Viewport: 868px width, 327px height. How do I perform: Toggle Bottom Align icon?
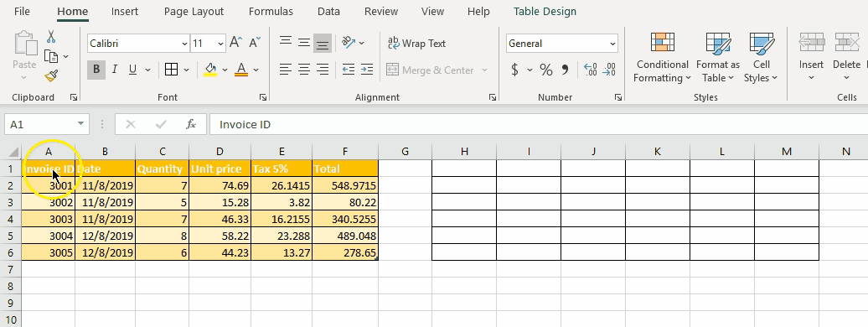[323, 43]
